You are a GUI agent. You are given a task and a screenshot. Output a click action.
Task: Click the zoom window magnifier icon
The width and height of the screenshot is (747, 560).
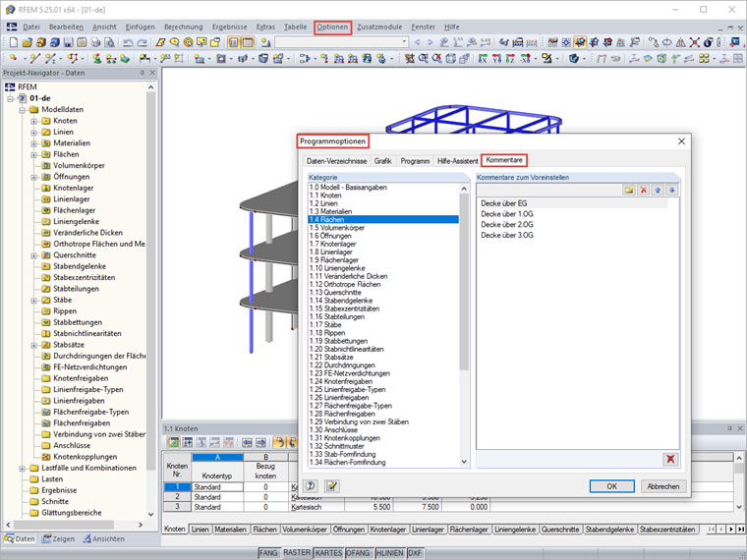point(423,59)
